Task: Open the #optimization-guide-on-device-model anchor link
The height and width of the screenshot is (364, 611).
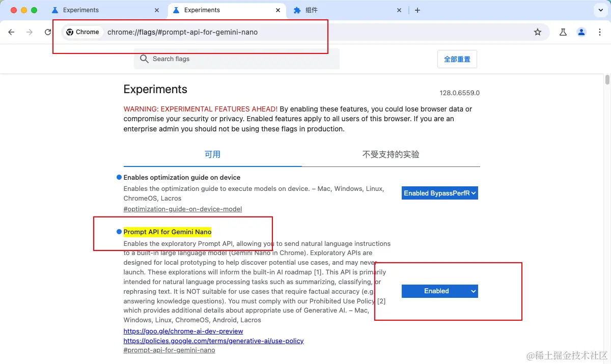Action: [x=183, y=209]
